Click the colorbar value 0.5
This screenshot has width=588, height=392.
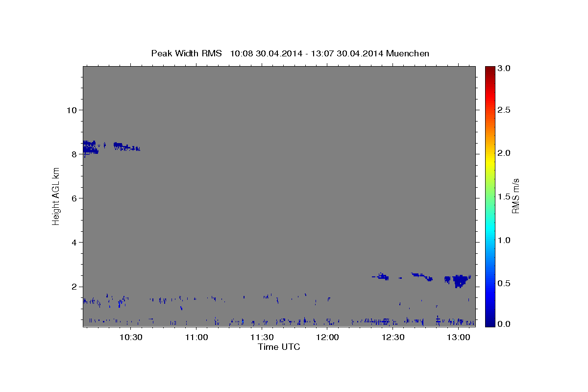(x=504, y=283)
